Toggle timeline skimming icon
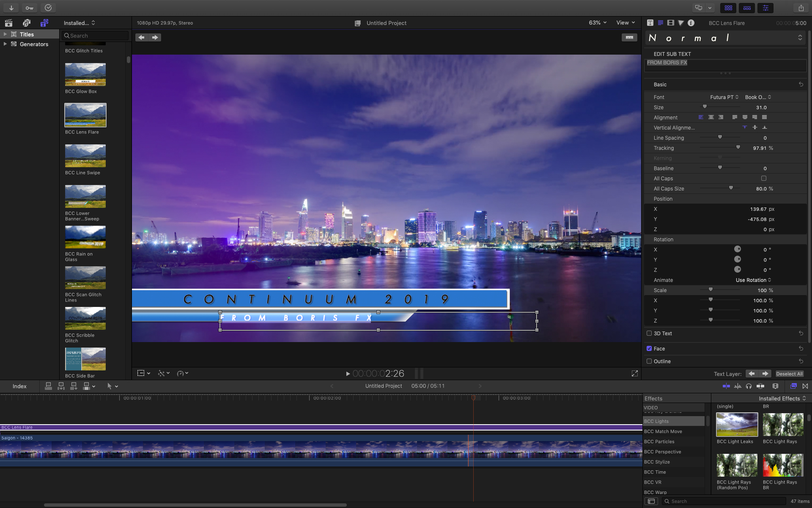Screen dimensions: 812x508 tap(726, 386)
